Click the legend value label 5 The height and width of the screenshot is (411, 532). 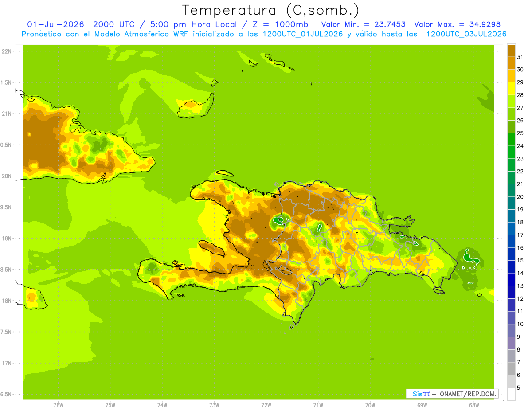(518, 388)
